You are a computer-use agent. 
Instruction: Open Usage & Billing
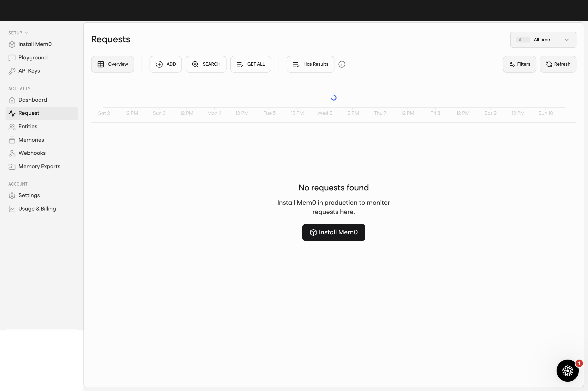(x=42, y=209)
